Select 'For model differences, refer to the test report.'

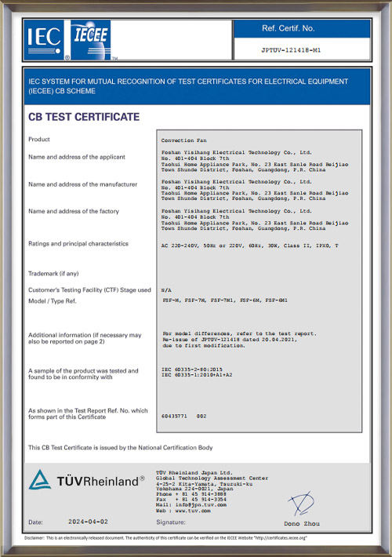[239, 333]
